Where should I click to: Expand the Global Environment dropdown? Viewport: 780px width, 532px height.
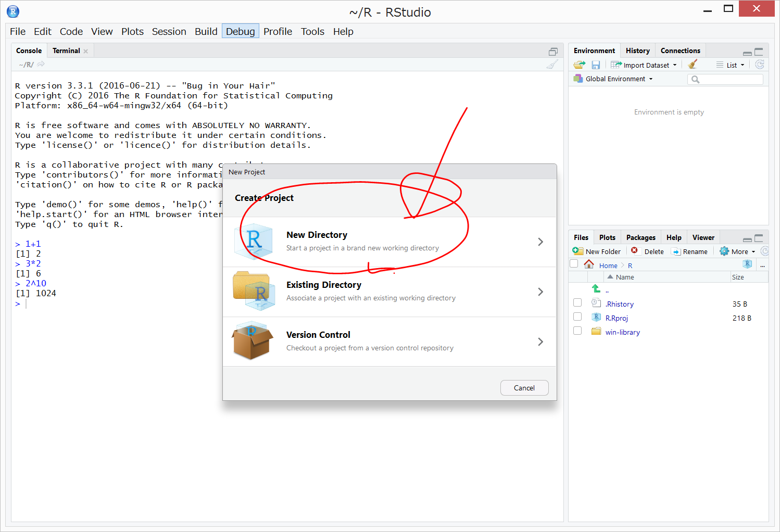pyautogui.click(x=614, y=79)
